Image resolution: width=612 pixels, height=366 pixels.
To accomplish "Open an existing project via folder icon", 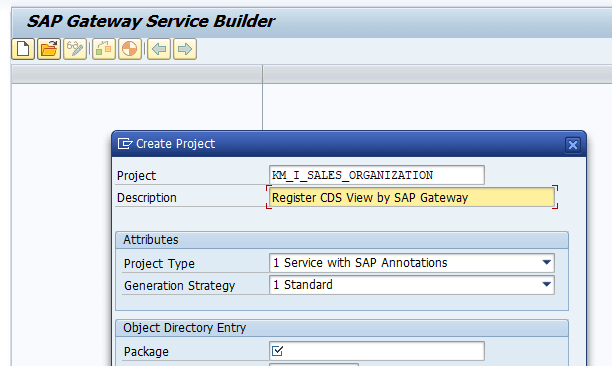I will 49,49.
